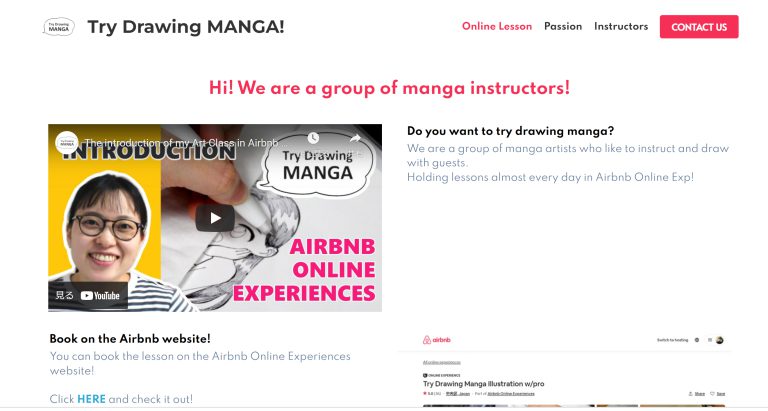Click the profile avatar in Airbnb preview
The height and width of the screenshot is (411, 768).
click(720, 340)
